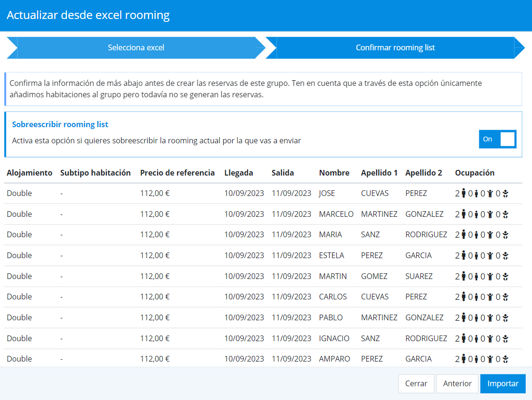This screenshot has width=532, height=400.
Task: Go to the Selecciona excel step
Action: [x=136, y=48]
